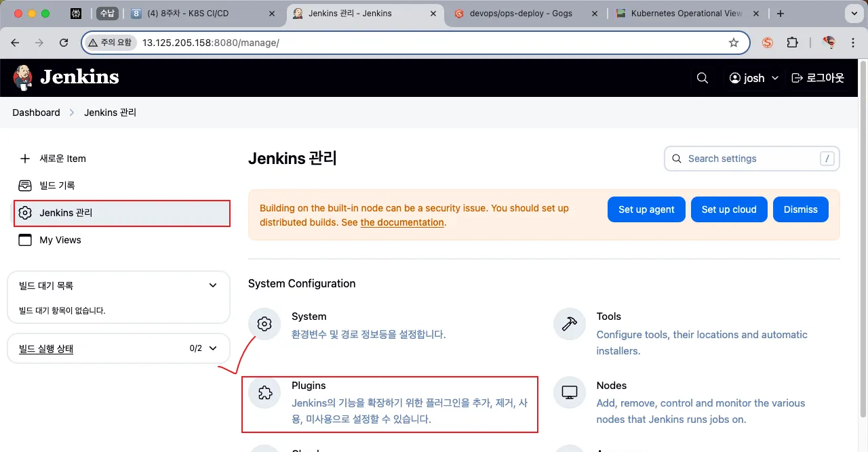Click the 주의 요함 security indicator
The width and height of the screenshot is (868, 452).
pyautogui.click(x=110, y=43)
